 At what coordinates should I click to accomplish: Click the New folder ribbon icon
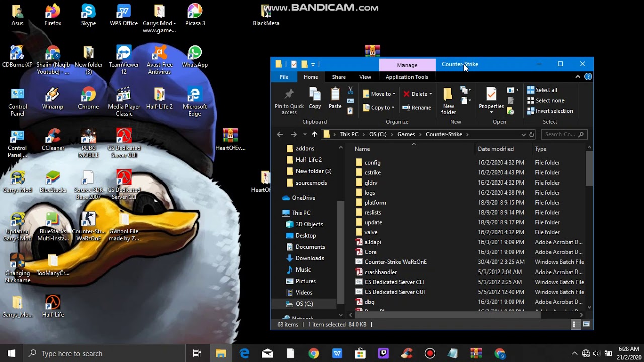[x=448, y=94]
